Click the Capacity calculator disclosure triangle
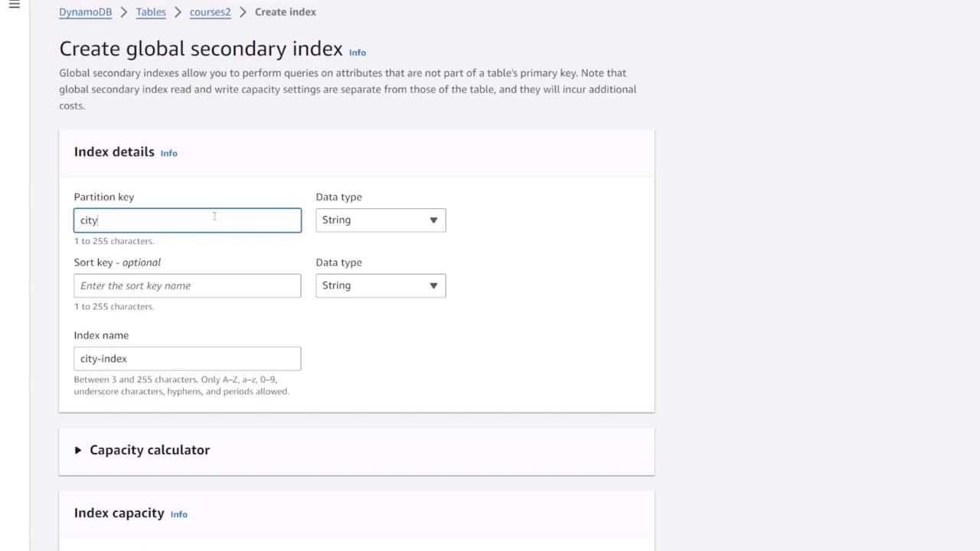Image resolution: width=980 pixels, height=551 pixels. pos(78,450)
